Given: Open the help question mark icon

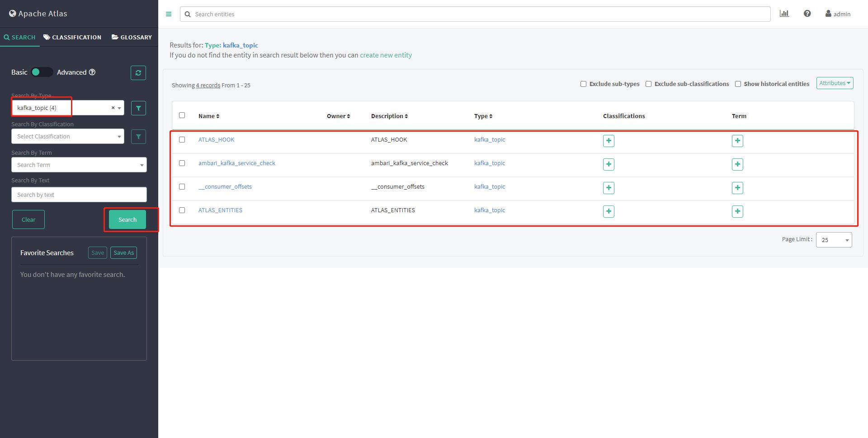Looking at the screenshot, I should click(x=807, y=14).
